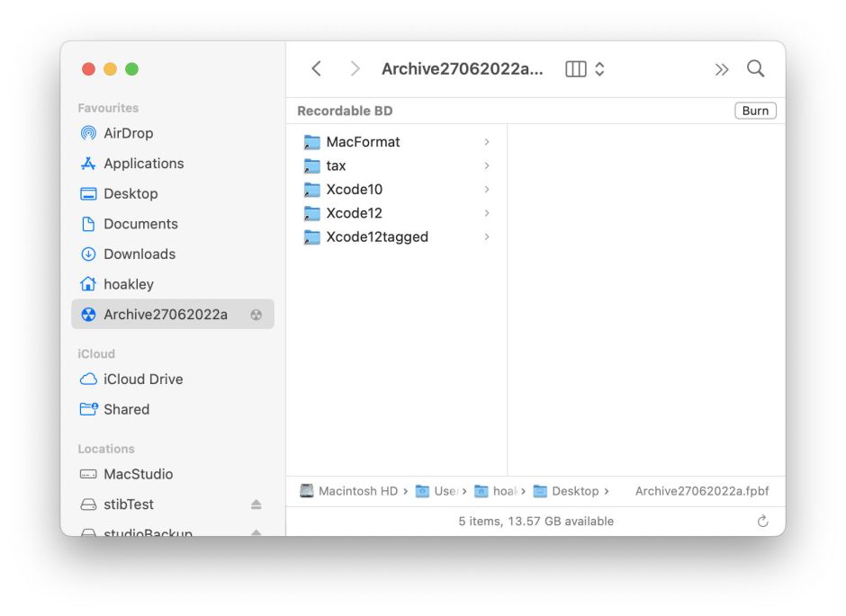Open the column view switcher dropdown
This screenshot has width=846, height=616.
tap(585, 69)
